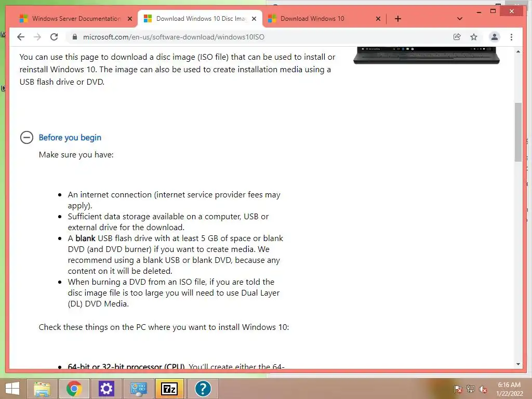Select the Download Windows 10 Disc Image tab

coord(200,19)
